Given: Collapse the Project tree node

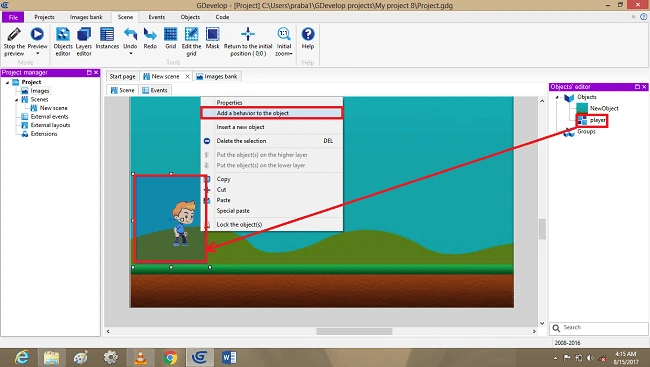Looking at the screenshot, I should coord(7,82).
